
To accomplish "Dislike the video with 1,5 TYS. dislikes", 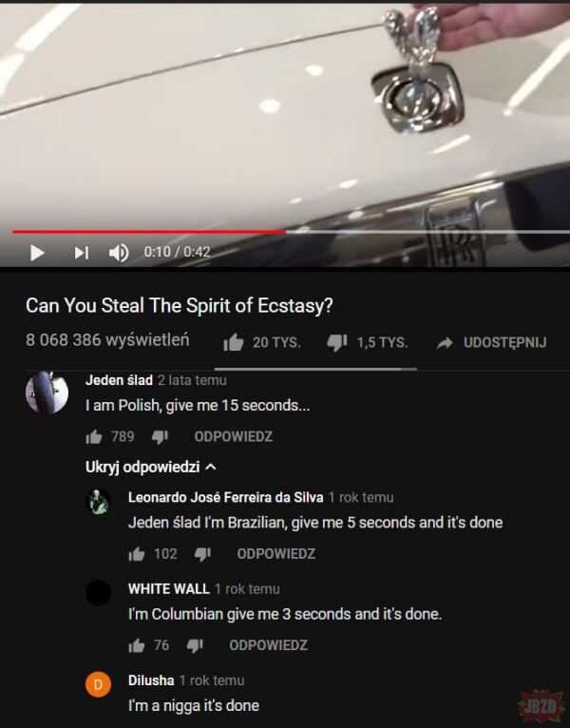I will [337, 343].
